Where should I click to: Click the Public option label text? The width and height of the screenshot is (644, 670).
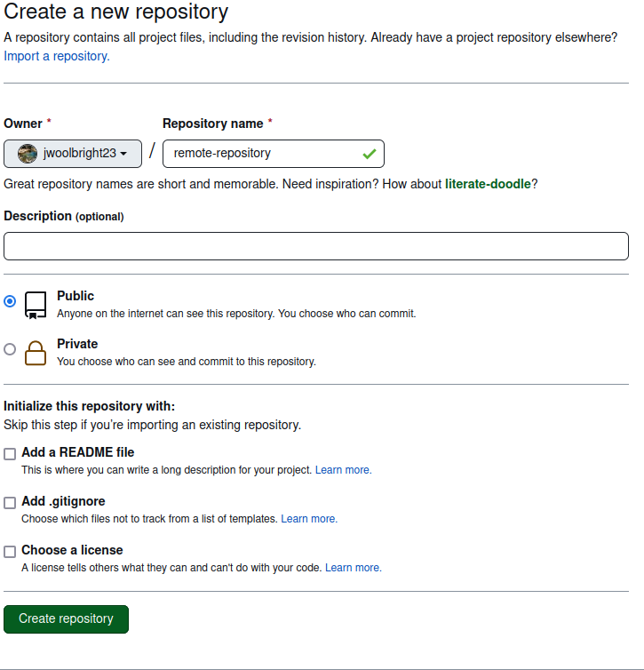coord(76,296)
